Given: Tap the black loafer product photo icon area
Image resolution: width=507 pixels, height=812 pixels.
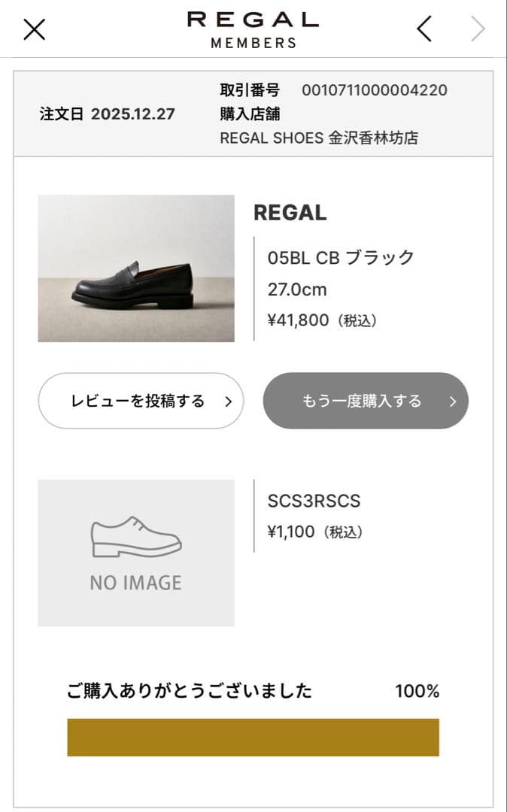Looking at the screenshot, I should [135, 268].
